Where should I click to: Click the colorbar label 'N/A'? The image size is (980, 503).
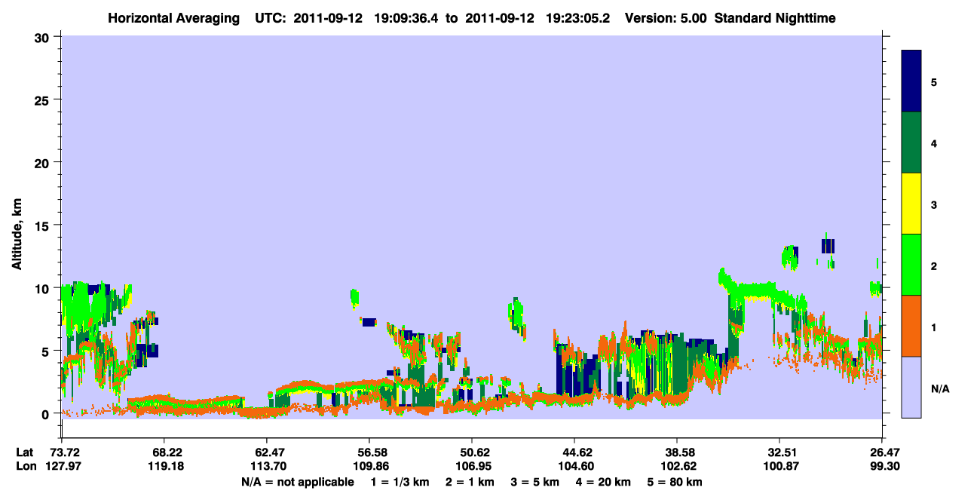939,388
